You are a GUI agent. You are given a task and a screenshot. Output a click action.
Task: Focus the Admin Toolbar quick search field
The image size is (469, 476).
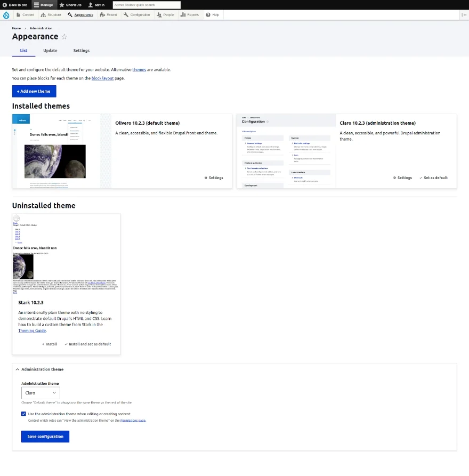click(147, 5)
